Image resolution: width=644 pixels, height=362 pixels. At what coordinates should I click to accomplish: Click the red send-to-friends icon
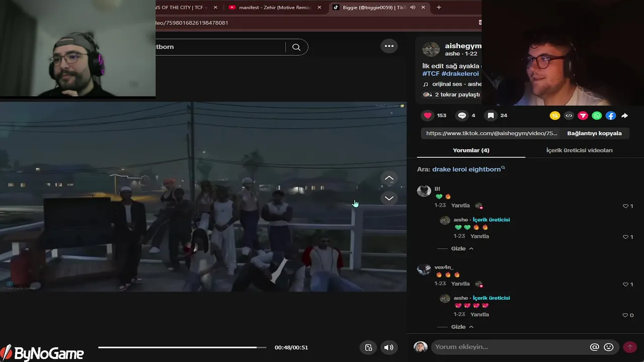pyautogui.click(x=583, y=116)
